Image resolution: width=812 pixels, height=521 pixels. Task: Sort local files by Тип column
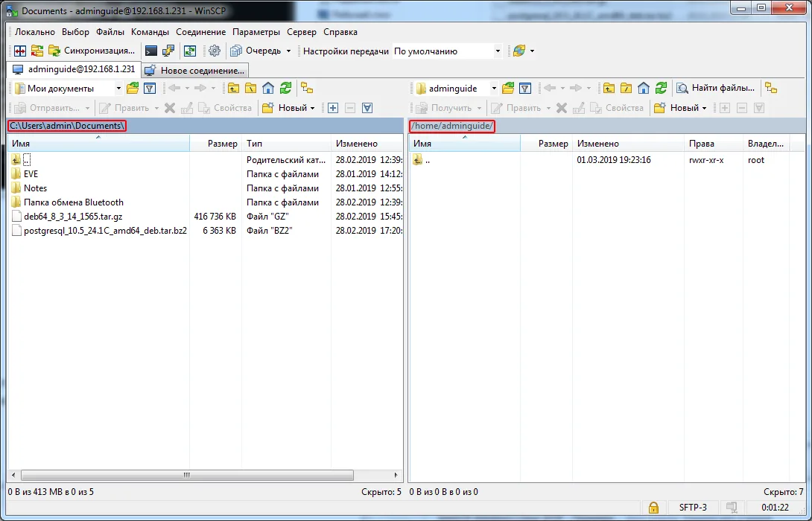(x=286, y=144)
